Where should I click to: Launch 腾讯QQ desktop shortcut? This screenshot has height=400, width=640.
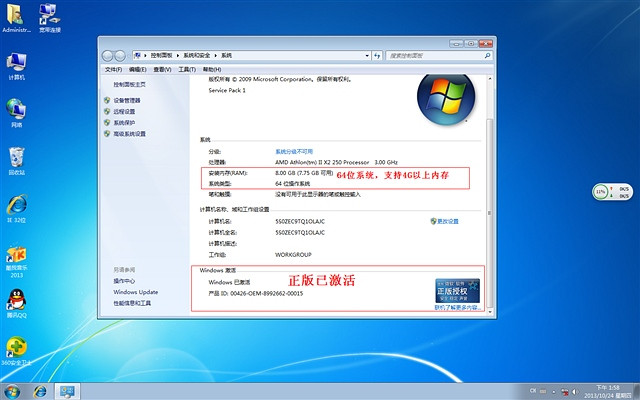click(x=16, y=304)
